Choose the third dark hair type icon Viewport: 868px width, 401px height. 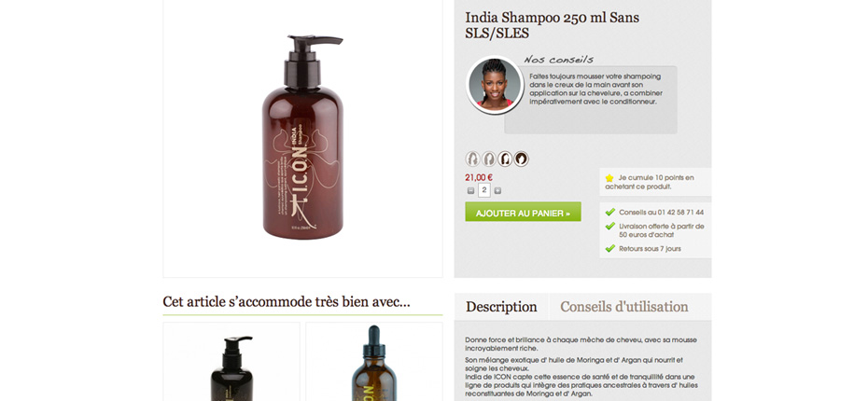click(505, 159)
